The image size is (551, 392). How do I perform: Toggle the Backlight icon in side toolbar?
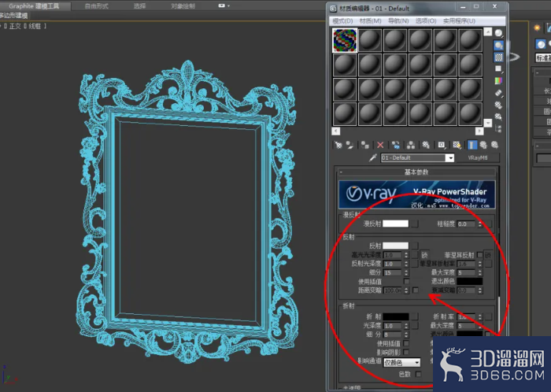pos(498,46)
